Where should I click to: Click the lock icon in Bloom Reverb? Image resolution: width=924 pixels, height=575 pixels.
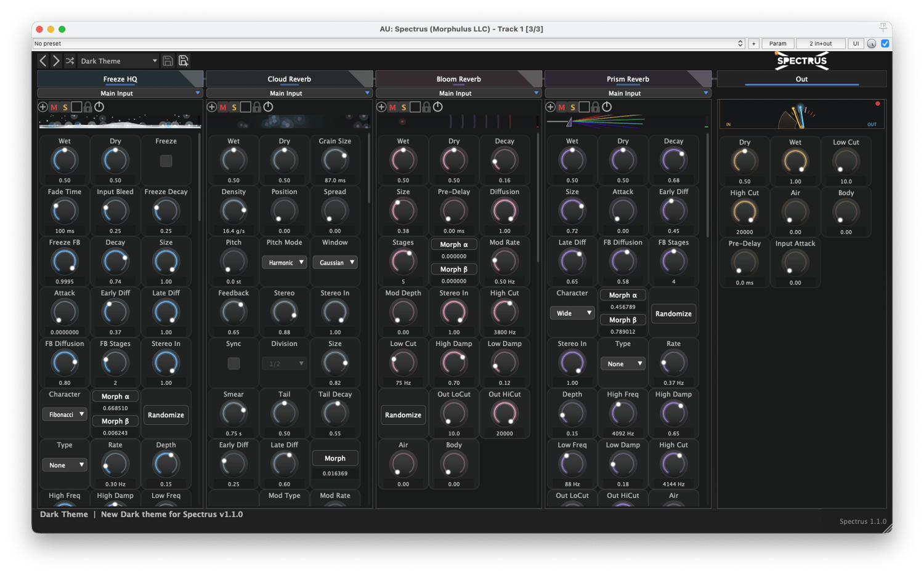pos(426,107)
